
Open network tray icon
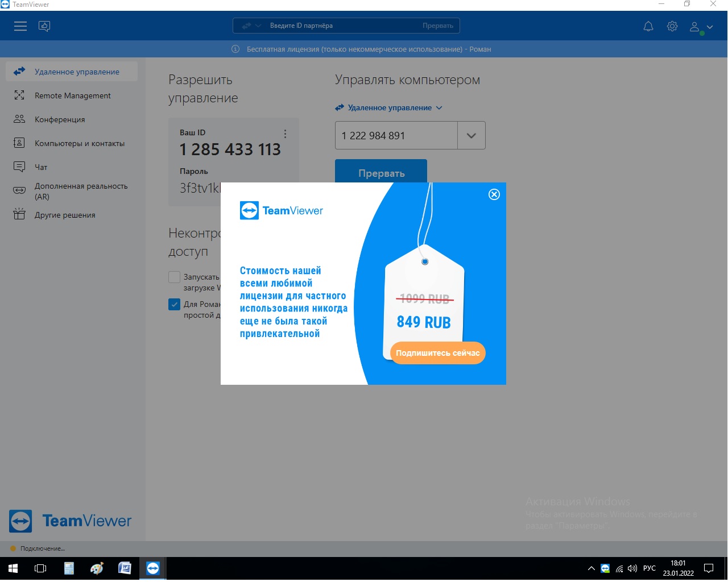pos(619,568)
